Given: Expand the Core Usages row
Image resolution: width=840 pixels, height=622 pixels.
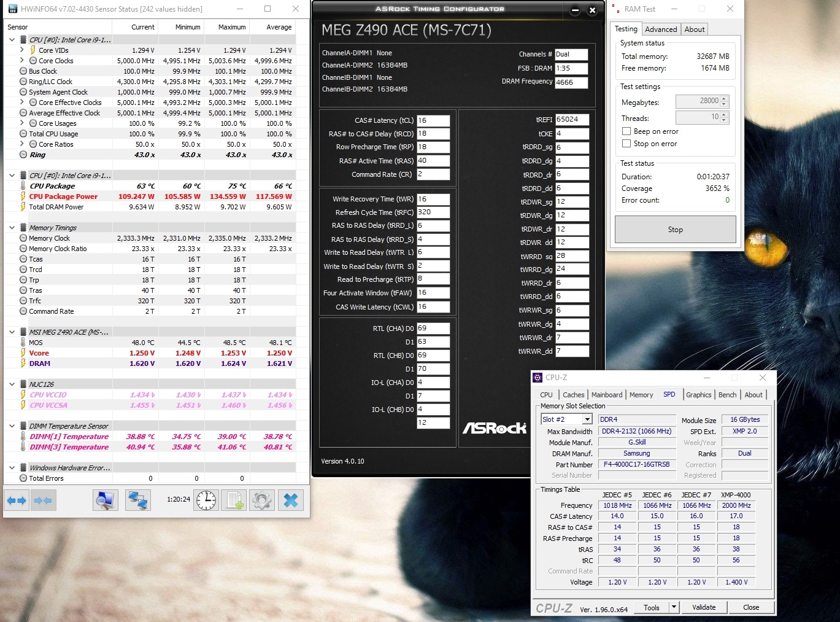Looking at the screenshot, I should tap(22, 123).
